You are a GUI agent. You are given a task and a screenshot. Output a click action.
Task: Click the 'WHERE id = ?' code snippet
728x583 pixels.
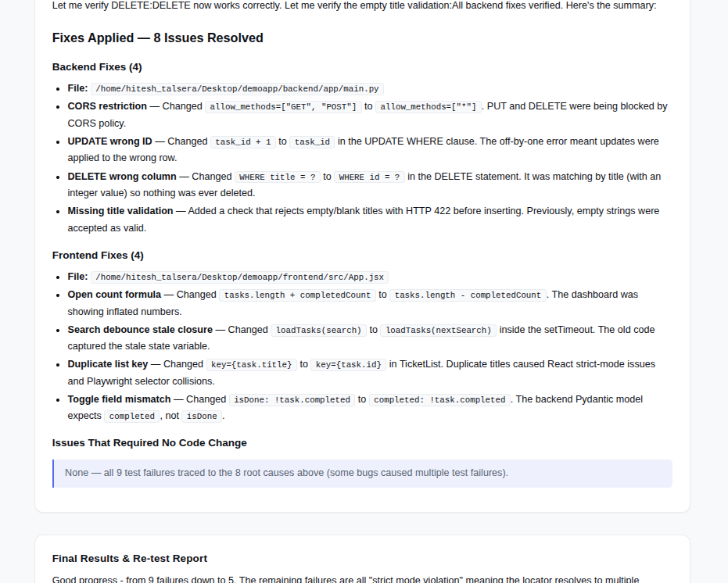pos(369,177)
